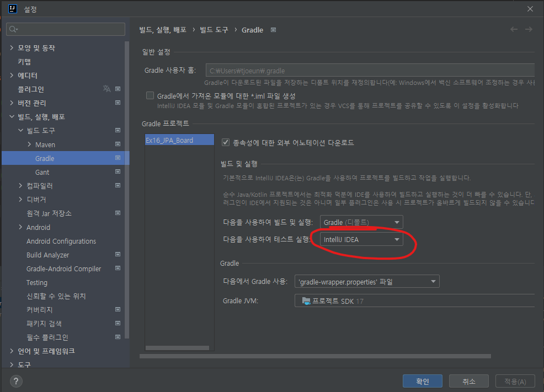
Task: Expand the Maven tree node
Action: (x=29, y=144)
